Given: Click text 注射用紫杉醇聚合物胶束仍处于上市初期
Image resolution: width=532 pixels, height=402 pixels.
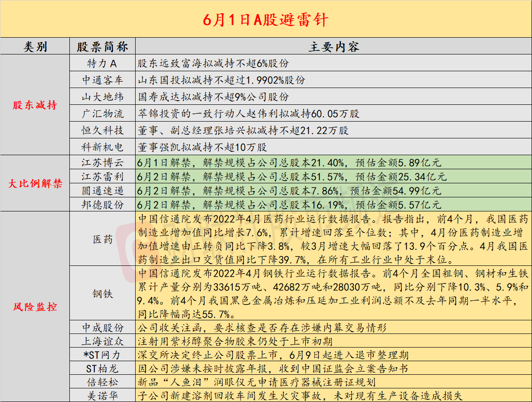Looking at the screenshot, I should click(235, 341).
